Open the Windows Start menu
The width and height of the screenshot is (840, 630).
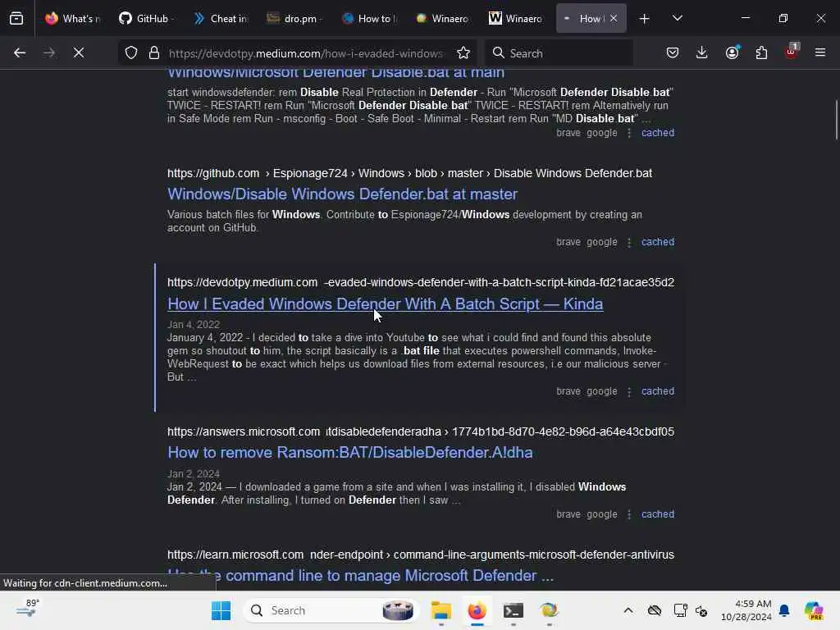tap(221, 610)
